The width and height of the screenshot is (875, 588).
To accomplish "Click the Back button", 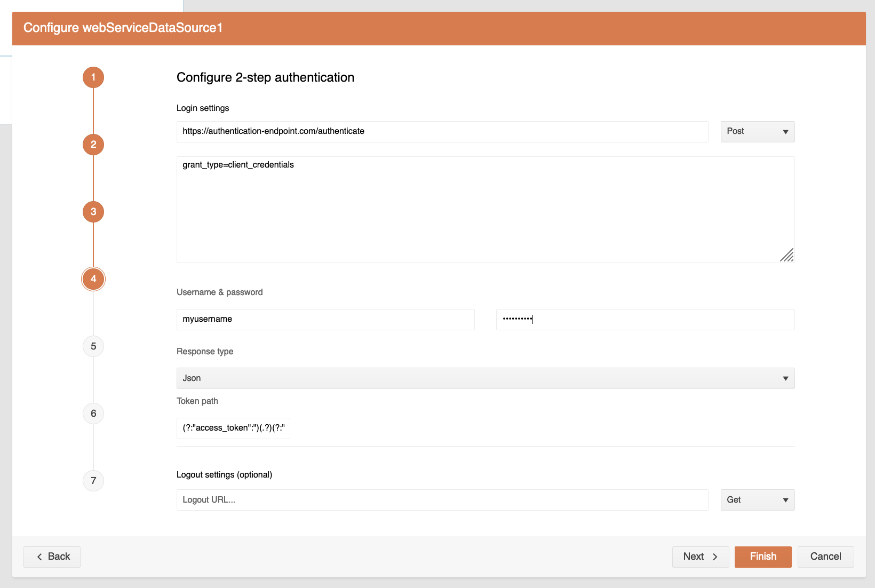I will (52, 557).
